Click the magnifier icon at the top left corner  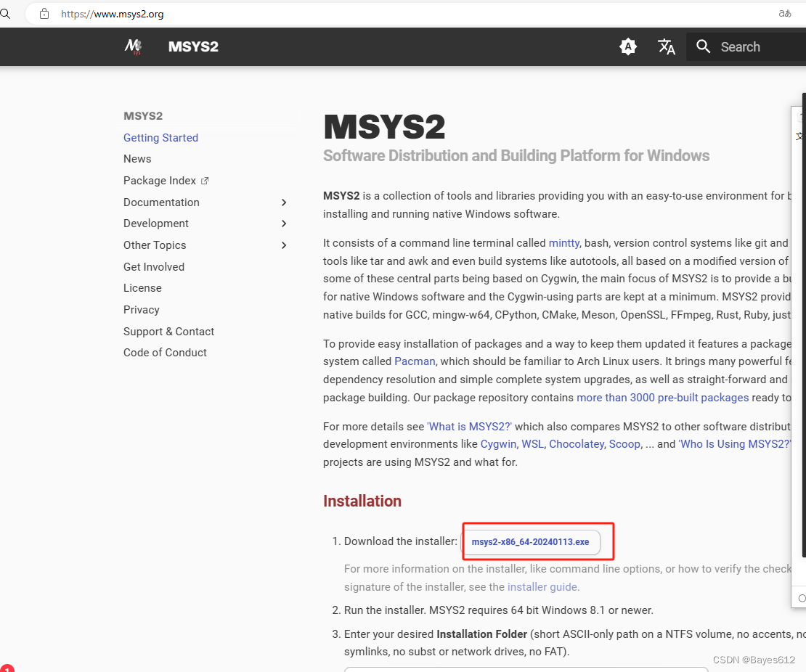click(x=6, y=13)
